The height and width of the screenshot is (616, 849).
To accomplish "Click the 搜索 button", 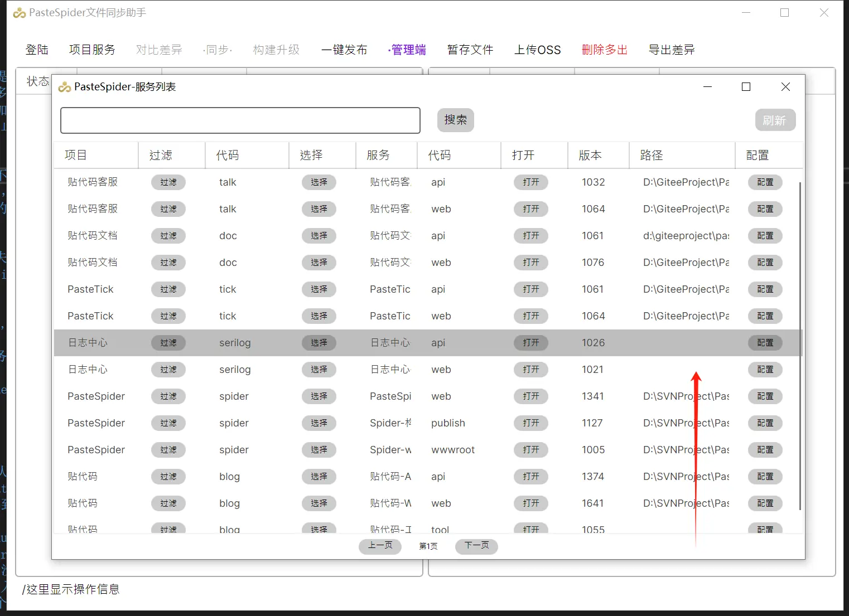I will pos(456,120).
